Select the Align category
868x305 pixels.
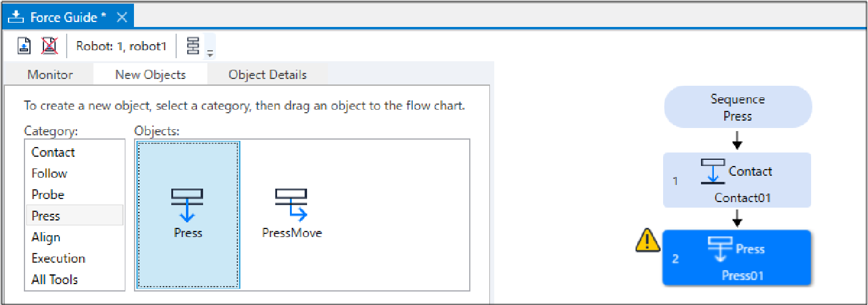pyautogui.click(x=46, y=237)
